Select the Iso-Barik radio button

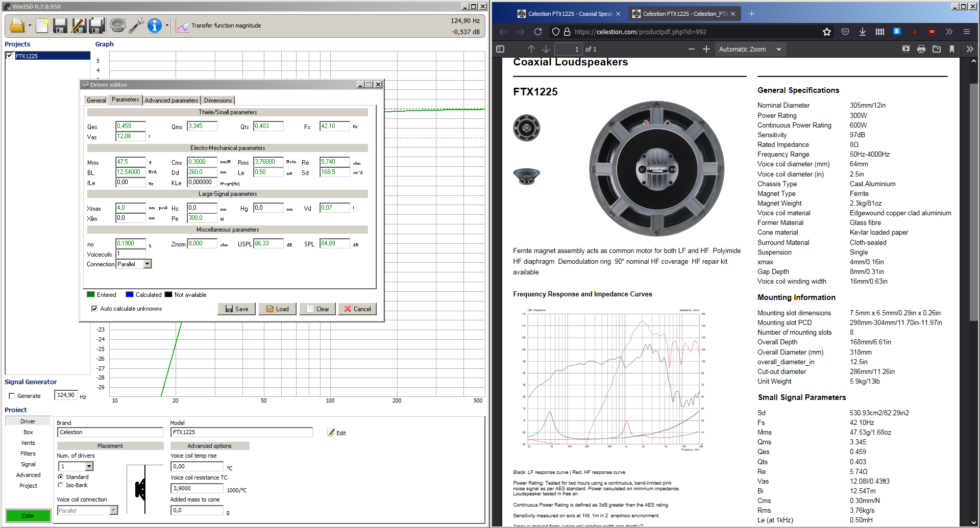[61, 485]
